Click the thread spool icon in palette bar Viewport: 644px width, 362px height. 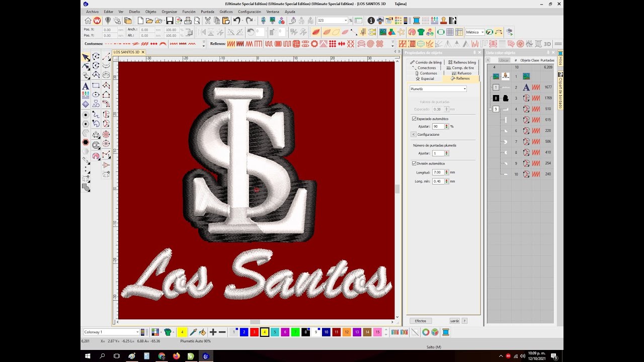[x=445, y=332]
